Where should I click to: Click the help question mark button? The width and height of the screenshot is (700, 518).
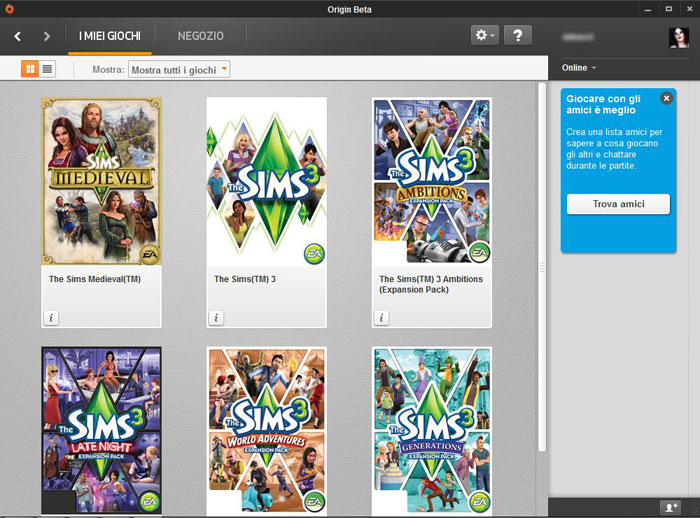[x=518, y=35]
